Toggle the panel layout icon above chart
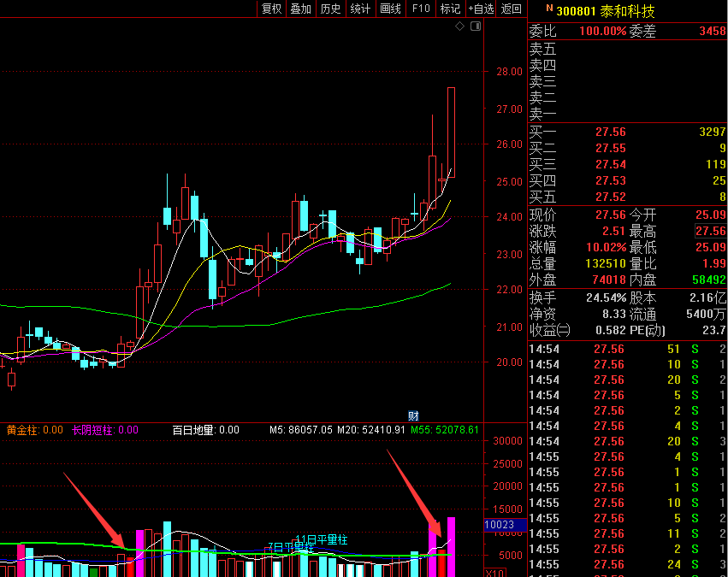 click(476, 26)
